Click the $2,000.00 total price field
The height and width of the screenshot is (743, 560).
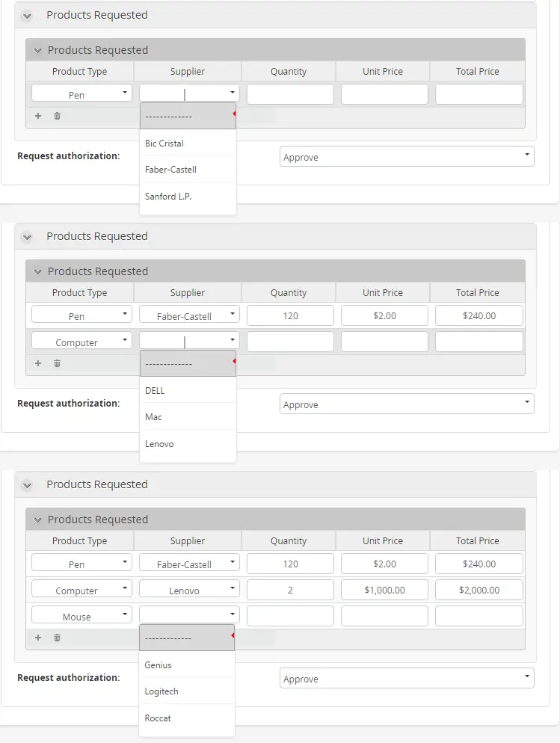click(x=479, y=590)
